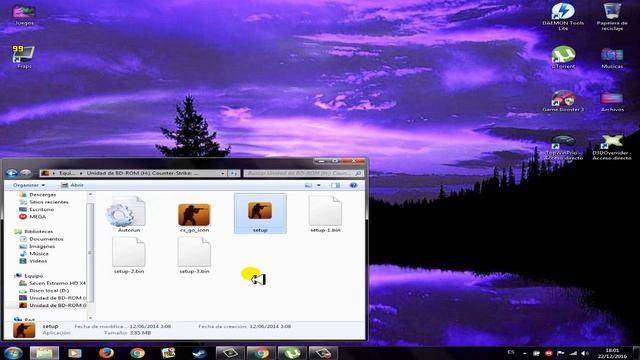640x360 pixels.
Task: Select the setup-2.bin file
Action: pos(129,255)
